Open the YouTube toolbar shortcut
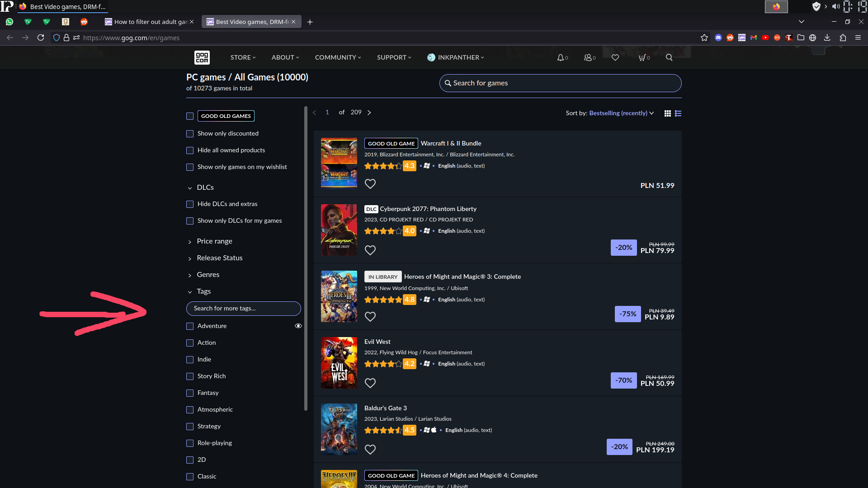This screenshot has height=488, width=868. (x=765, y=38)
